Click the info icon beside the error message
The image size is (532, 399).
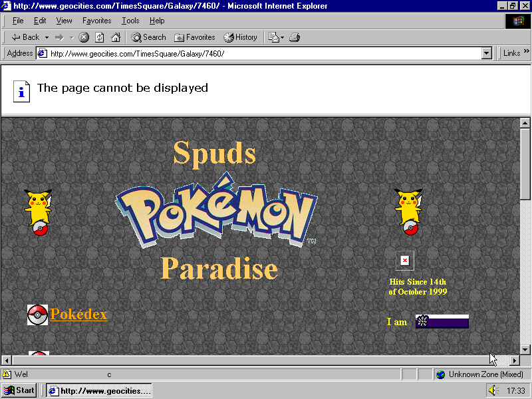pyautogui.click(x=21, y=91)
